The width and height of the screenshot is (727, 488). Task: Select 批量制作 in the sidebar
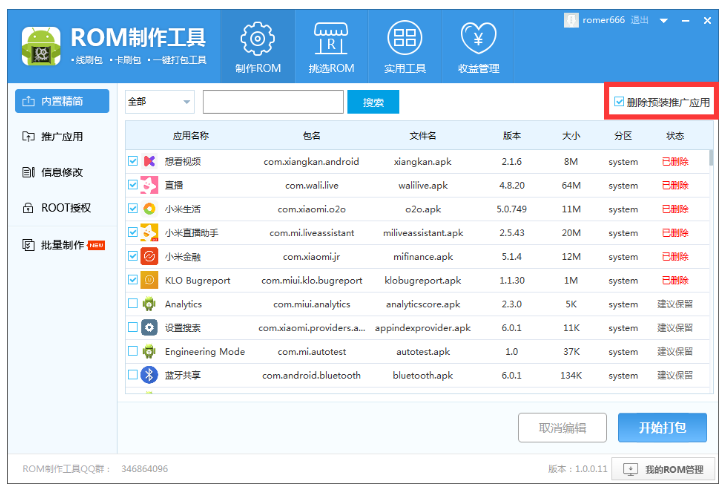point(62,245)
